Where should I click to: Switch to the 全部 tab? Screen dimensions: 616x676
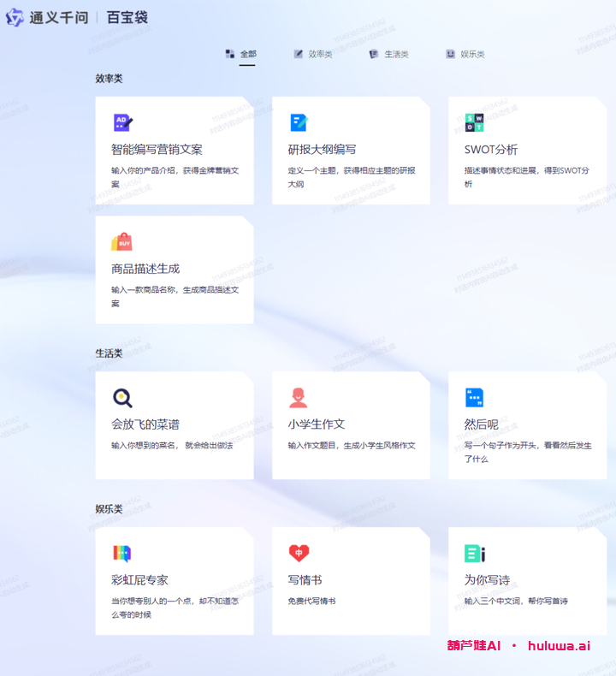coord(241,54)
